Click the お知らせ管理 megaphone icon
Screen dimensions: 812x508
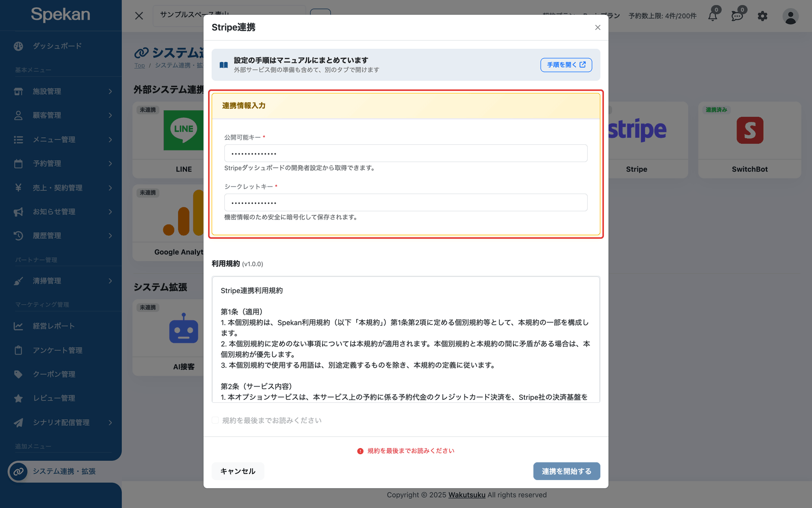tap(18, 212)
